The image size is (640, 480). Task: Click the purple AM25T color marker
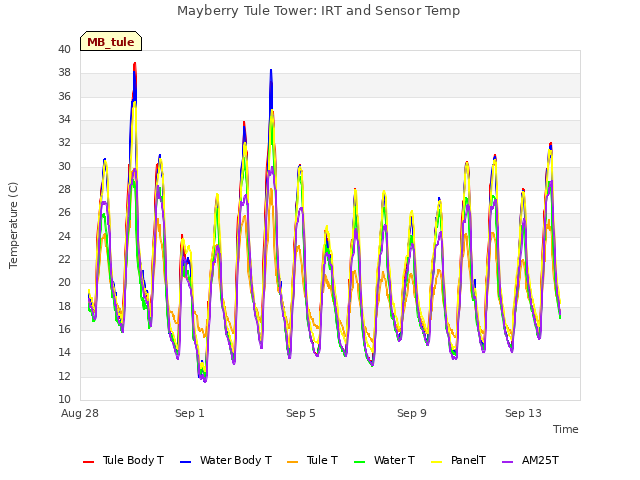coord(507,462)
